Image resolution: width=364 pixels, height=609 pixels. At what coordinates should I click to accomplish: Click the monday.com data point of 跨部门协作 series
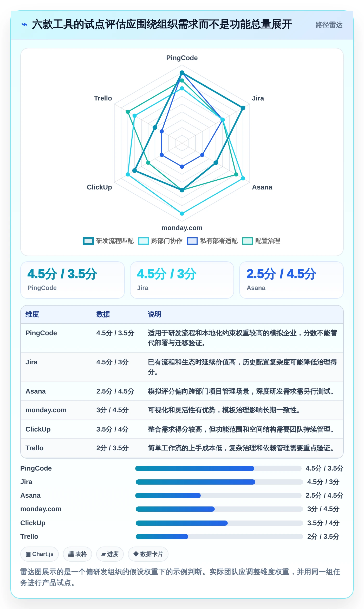[182, 213]
